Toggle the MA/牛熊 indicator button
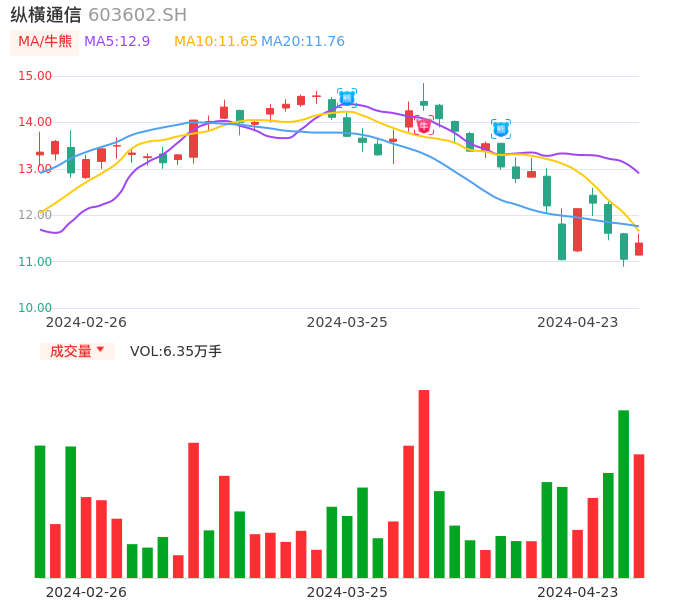Image resolution: width=686 pixels, height=606 pixels. coord(45,42)
